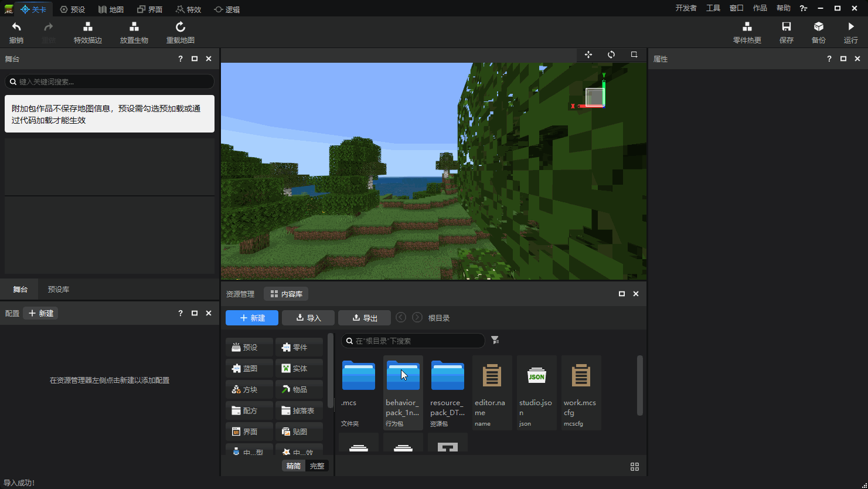Image resolution: width=868 pixels, height=489 pixels.
Task: Choose the 零件 resource category
Action: point(299,347)
